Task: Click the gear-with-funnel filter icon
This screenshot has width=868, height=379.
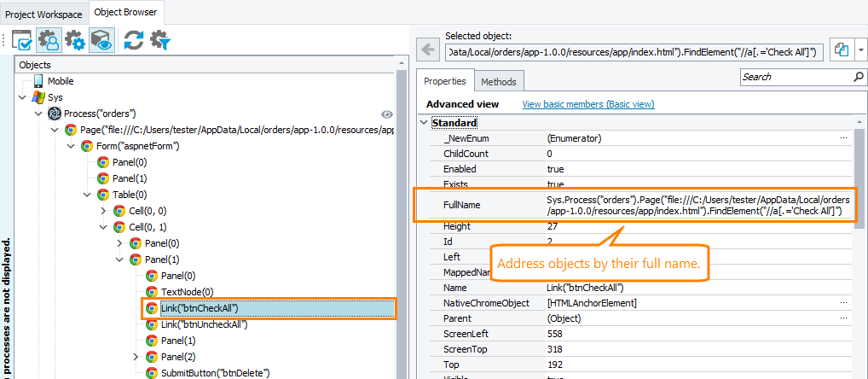Action: click(x=160, y=40)
